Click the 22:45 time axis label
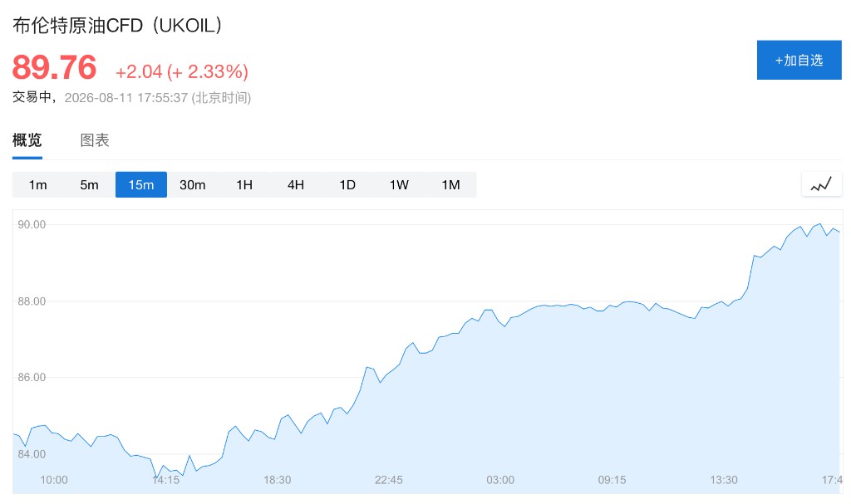The height and width of the screenshot is (504, 851). (x=389, y=480)
